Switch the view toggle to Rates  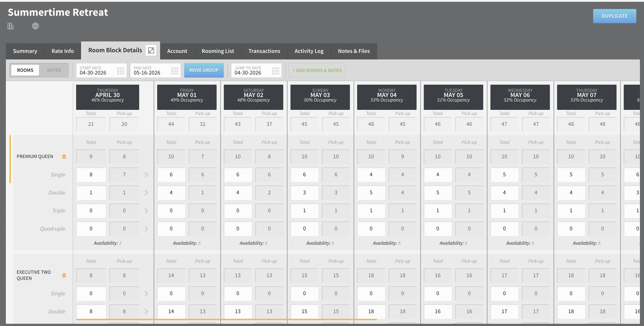pos(54,70)
